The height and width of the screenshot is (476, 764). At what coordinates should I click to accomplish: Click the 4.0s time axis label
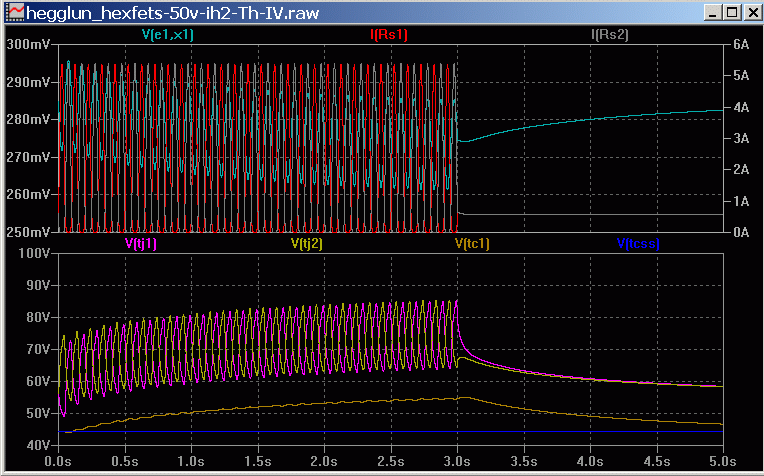coord(590,461)
